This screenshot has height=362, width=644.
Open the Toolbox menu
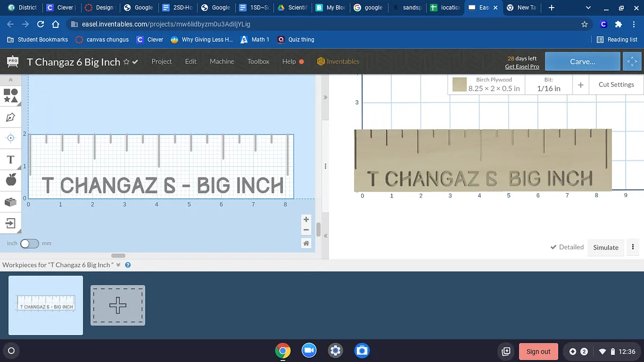click(x=258, y=62)
